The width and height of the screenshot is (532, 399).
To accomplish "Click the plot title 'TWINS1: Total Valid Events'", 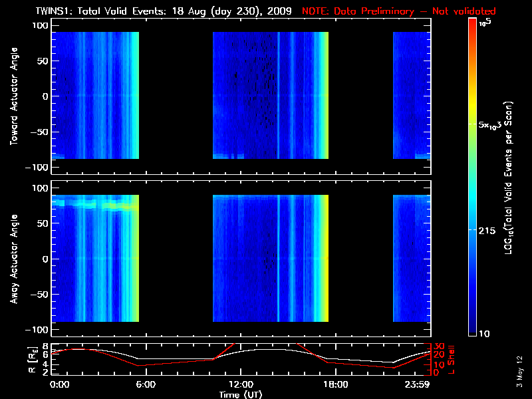I will click(x=102, y=11).
